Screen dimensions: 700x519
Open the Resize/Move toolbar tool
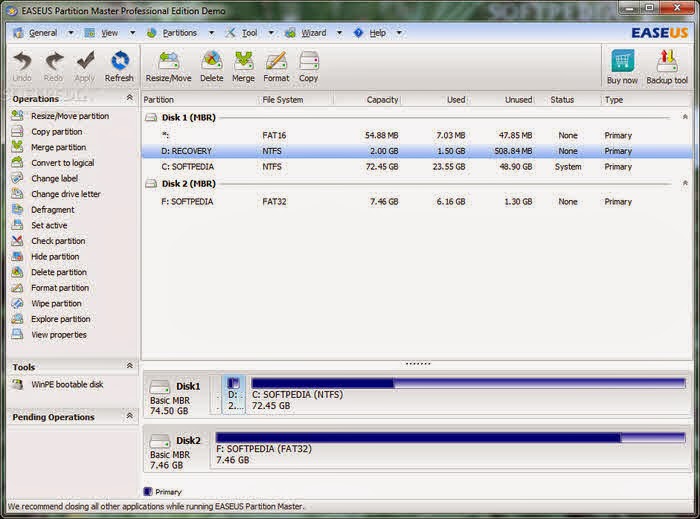tap(168, 66)
